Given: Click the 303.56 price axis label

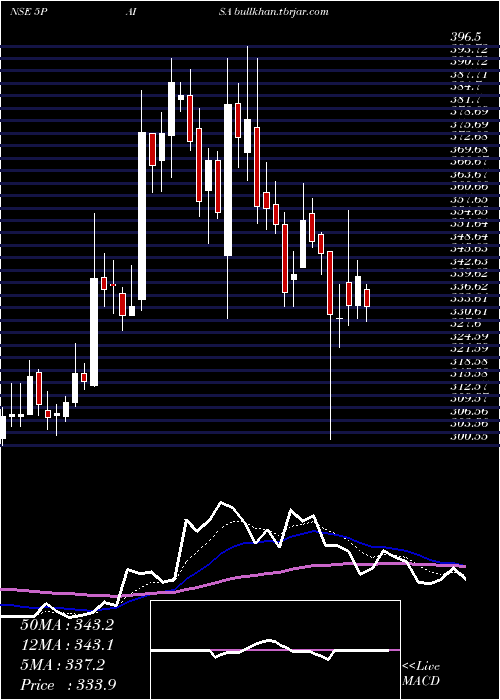Looking at the screenshot, I should 469,424.
